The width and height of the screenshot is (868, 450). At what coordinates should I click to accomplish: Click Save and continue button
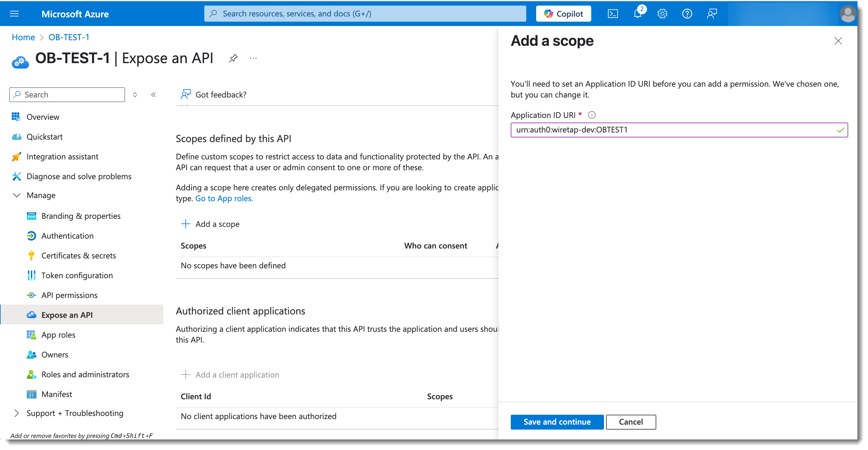click(557, 422)
